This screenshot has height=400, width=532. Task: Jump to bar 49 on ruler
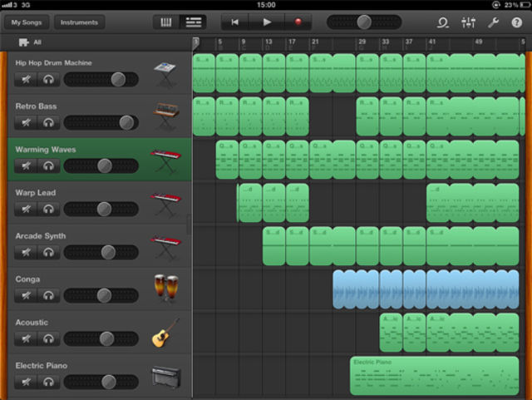click(479, 42)
